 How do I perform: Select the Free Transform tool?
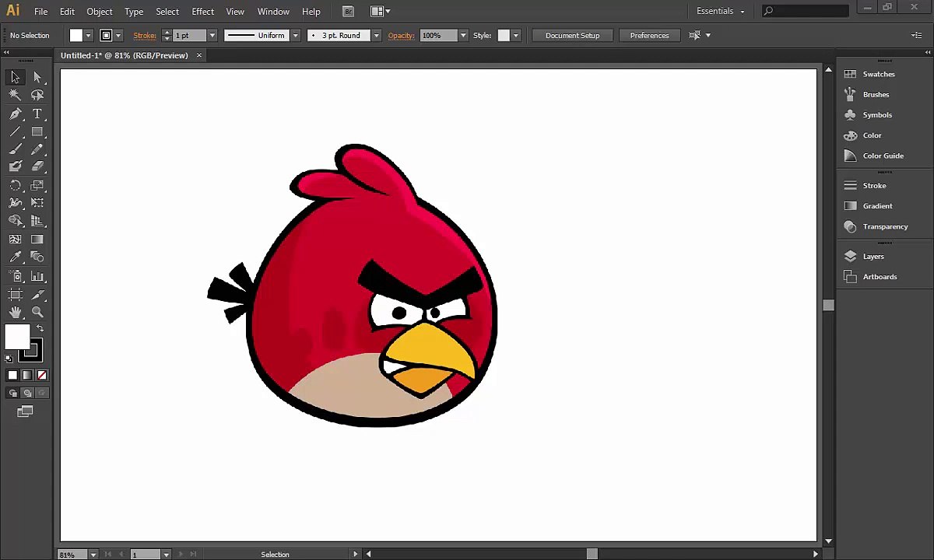coord(37,203)
